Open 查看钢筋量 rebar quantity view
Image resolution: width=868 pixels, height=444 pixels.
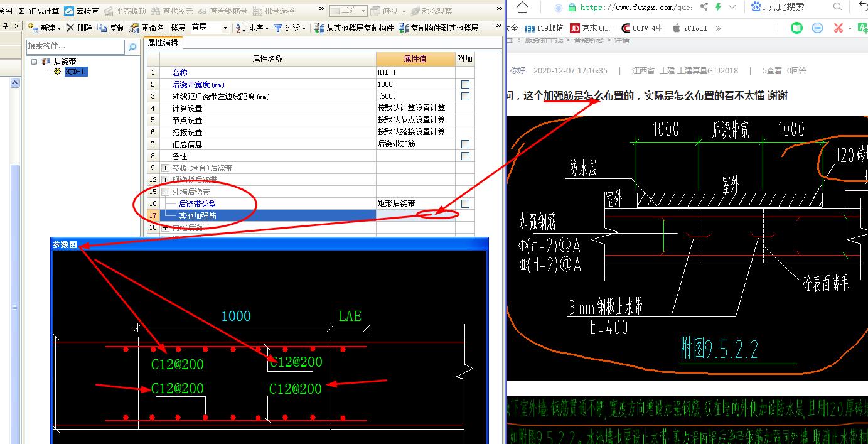tap(223, 11)
